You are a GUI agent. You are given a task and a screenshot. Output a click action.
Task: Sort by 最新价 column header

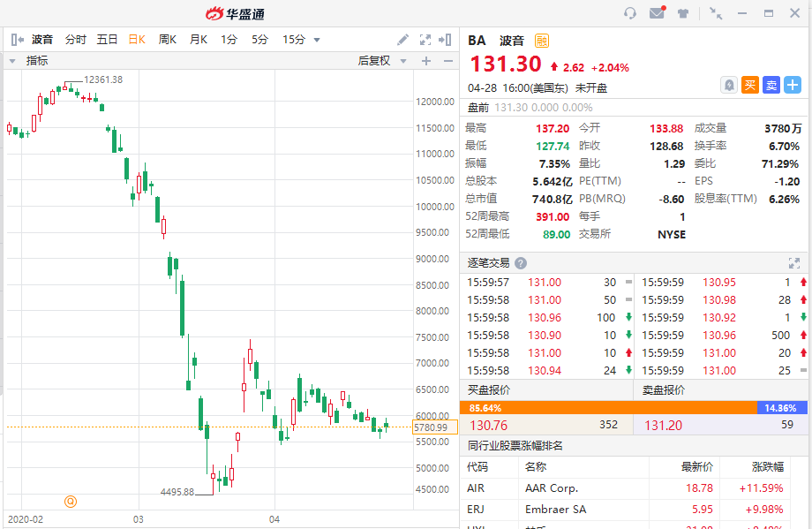tap(696, 467)
